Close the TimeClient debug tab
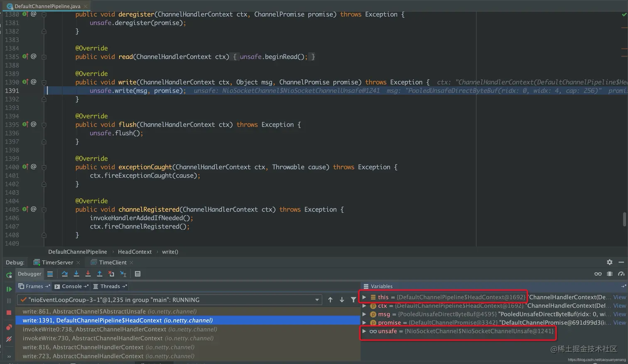Screen dimensions: 628x364 (131, 262)
